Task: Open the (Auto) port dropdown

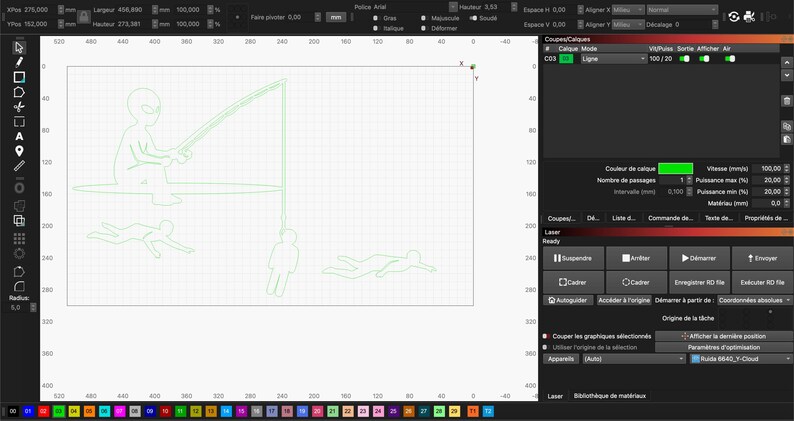Action: (x=633, y=359)
